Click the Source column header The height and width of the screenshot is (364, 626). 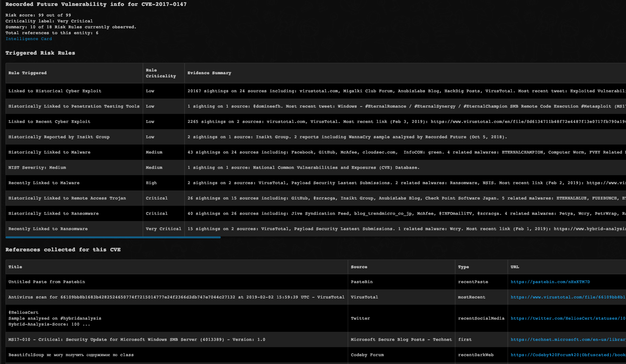[x=359, y=267]
